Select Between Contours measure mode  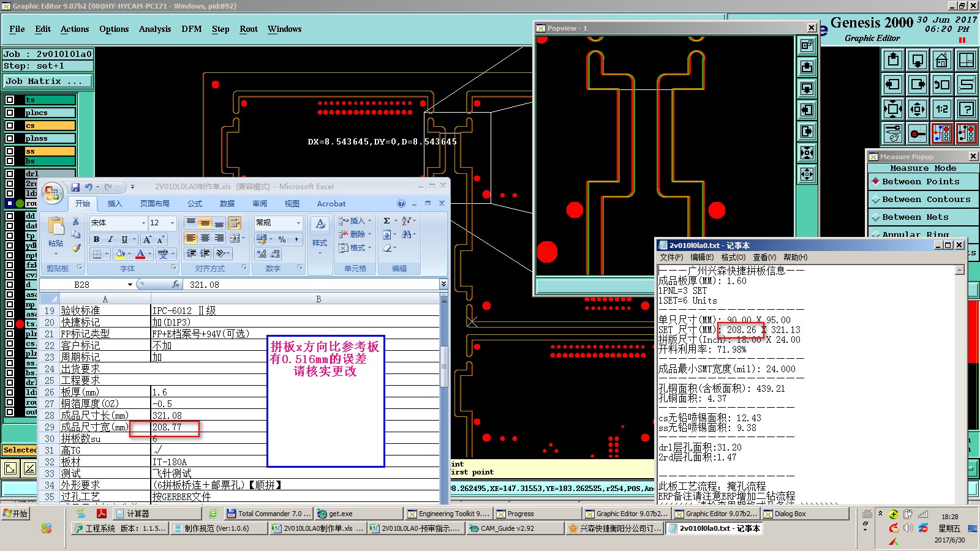click(923, 200)
